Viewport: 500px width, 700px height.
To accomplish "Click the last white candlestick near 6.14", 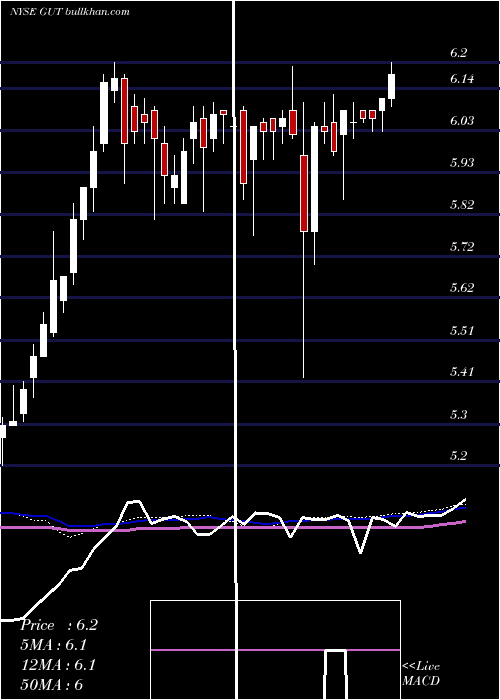I will 392,86.
